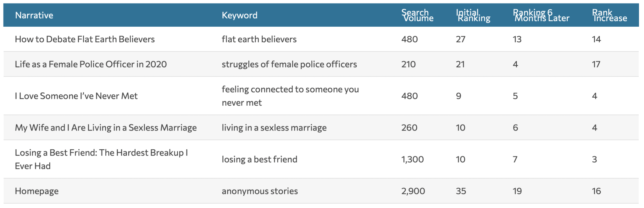Select keyword losing a best friend
Screen dimensions: 644x208
pos(259,159)
